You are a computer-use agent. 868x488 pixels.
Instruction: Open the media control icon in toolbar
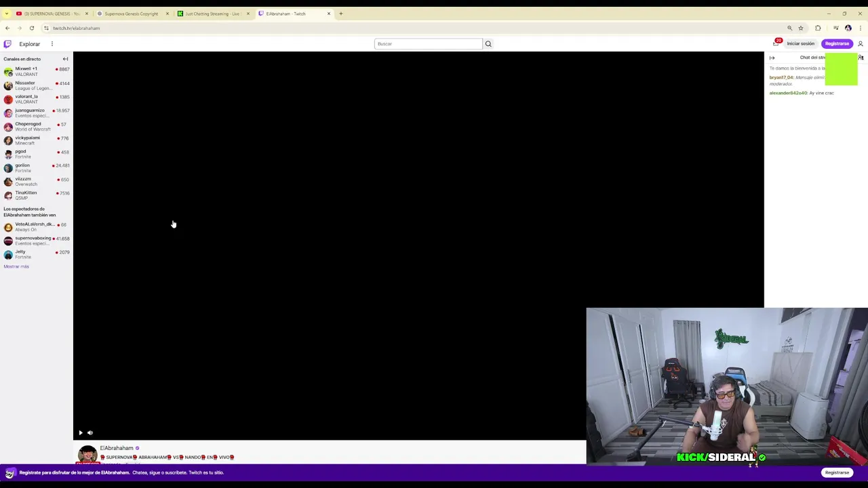pos(836,28)
